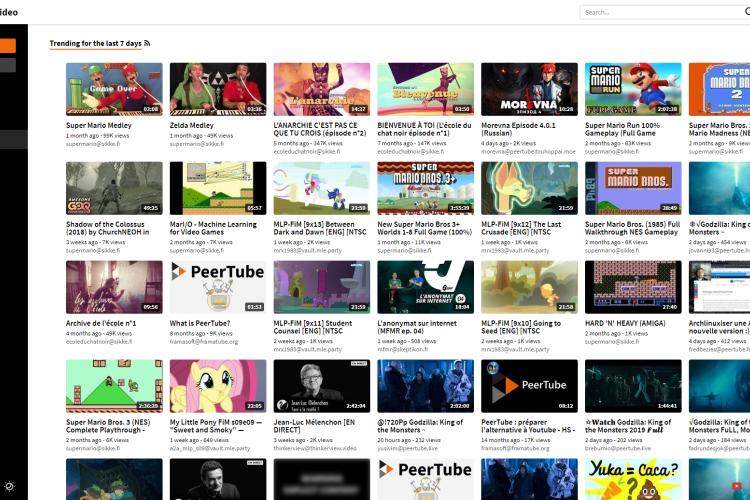Viewport: 750px width, 500px height.
Task: Visit supermario@sikke.fi channel under Zelda Medley
Action: pyautogui.click(x=197, y=144)
